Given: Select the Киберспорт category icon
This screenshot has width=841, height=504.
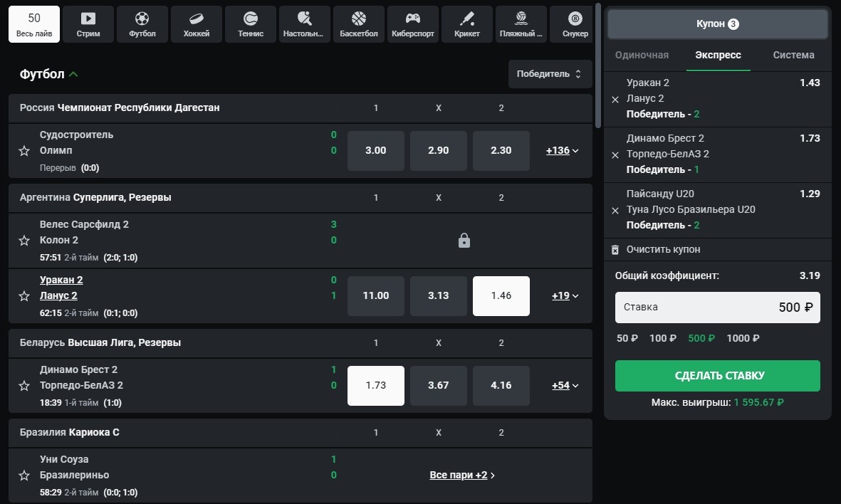Looking at the screenshot, I should click(x=413, y=24).
